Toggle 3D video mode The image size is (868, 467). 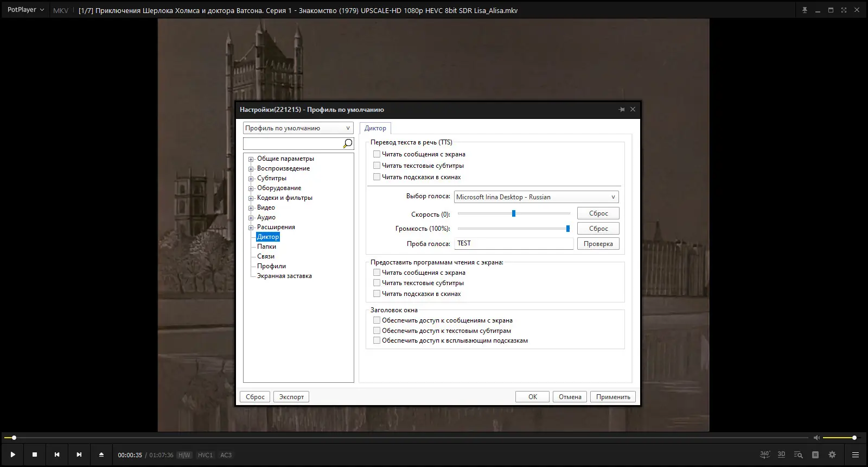pos(781,455)
